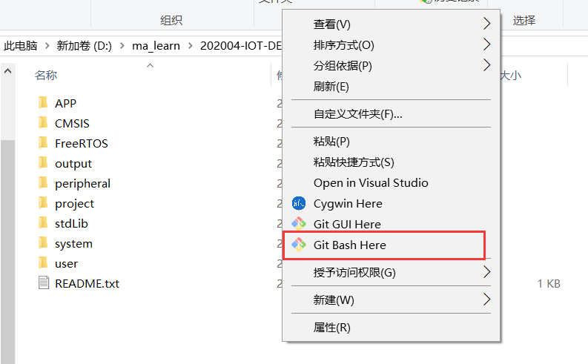Click the CMSIS folder icon
This screenshot has height=364, width=588.
[43, 122]
